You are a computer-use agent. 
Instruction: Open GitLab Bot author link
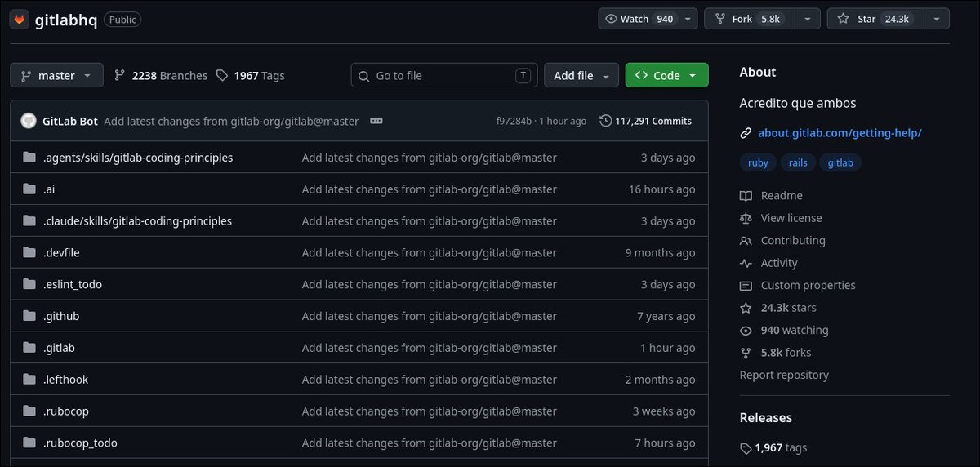tap(70, 121)
